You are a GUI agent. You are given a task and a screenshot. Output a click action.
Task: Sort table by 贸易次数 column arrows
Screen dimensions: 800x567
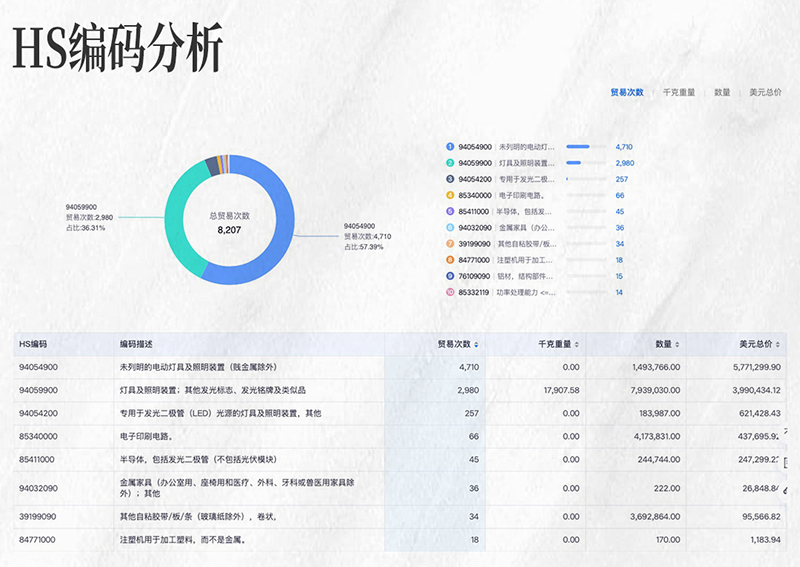(x=476, y=344)
